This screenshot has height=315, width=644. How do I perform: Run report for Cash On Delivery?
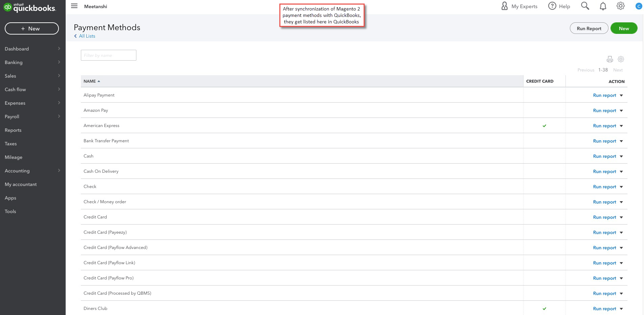click(x=604, y=171)
